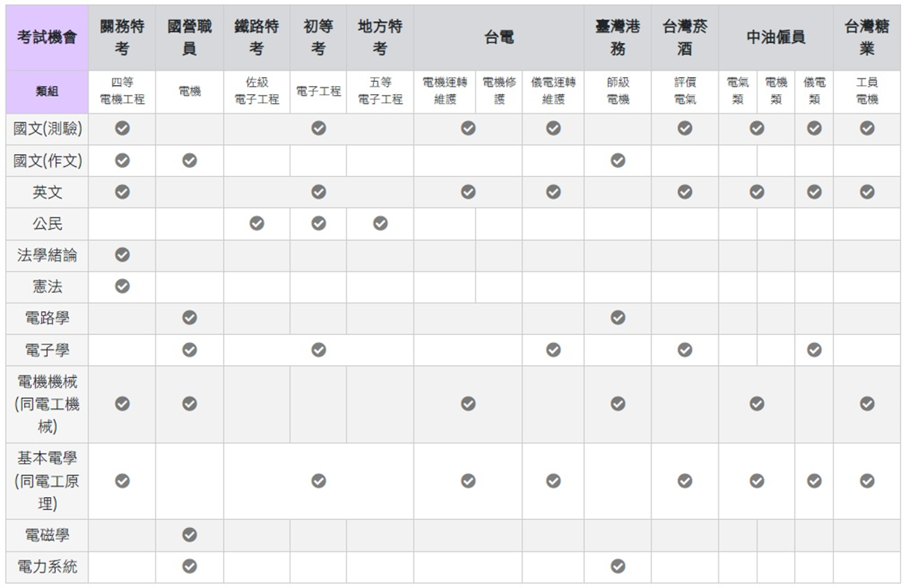Select the 台灣糖業 column header
The width and height of the screenshot is (910, 588).
867,38
